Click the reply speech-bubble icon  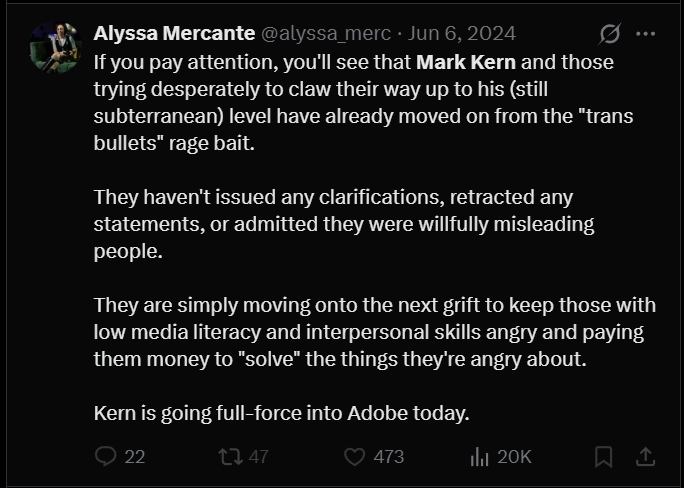(106, 457)
